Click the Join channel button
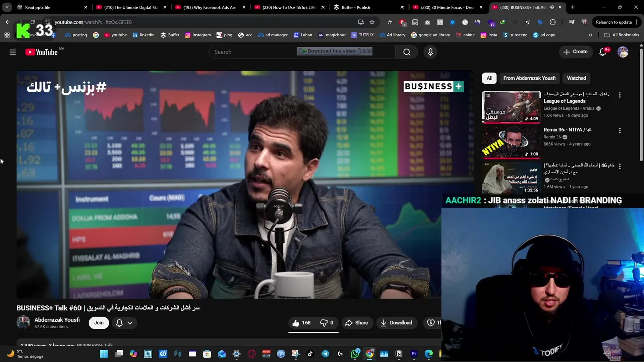The height and width of the screenshot is (362, 644). click(99, 323)
